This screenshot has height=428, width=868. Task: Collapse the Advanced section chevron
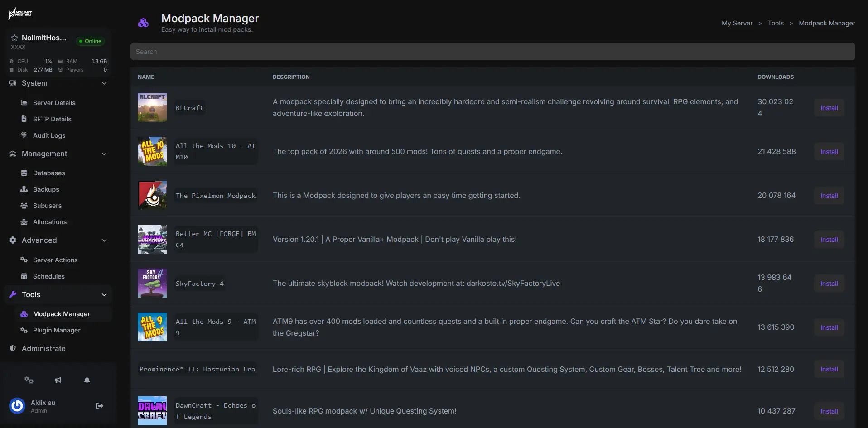(x=104, y=240)
